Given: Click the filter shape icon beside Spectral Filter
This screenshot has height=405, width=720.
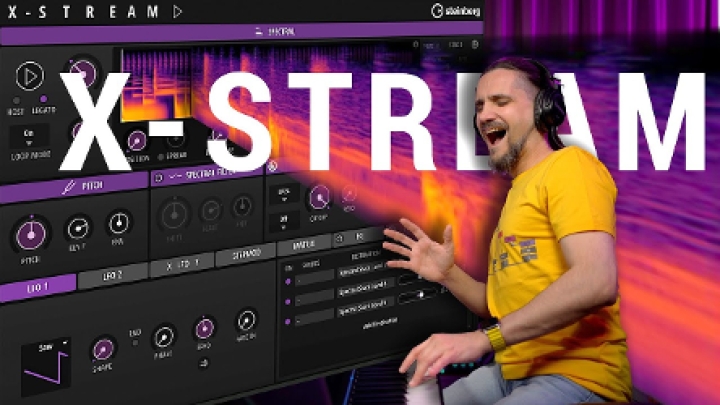Looking at the screenshot, I should click(x=175, y=176).
